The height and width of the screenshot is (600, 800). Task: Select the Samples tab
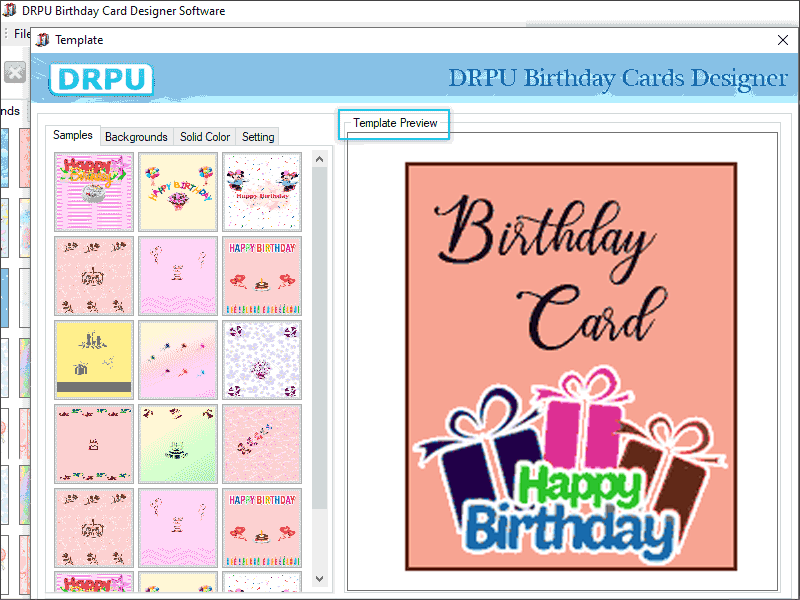pyautogui.click(x=73, y=134)
